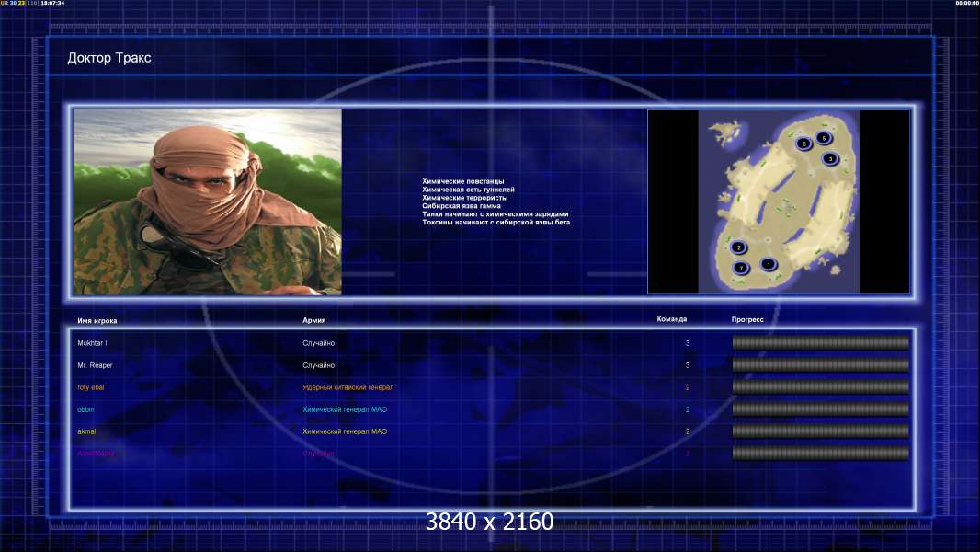Select player name 'akmal'
Image resolution: width=980 pixels, height=552 pixels.
86,431
